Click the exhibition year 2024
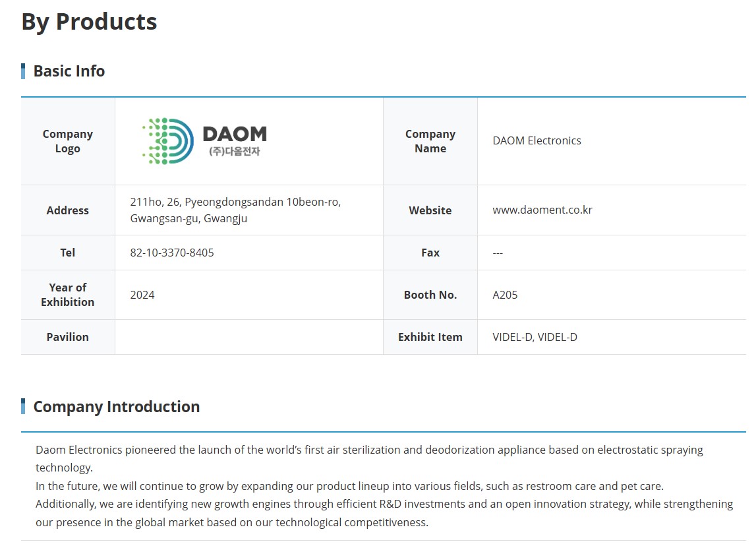 (x=142, y=295)
